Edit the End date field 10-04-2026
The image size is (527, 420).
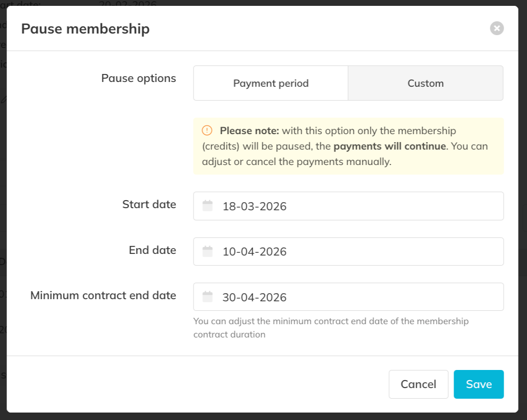click(352, 251)
